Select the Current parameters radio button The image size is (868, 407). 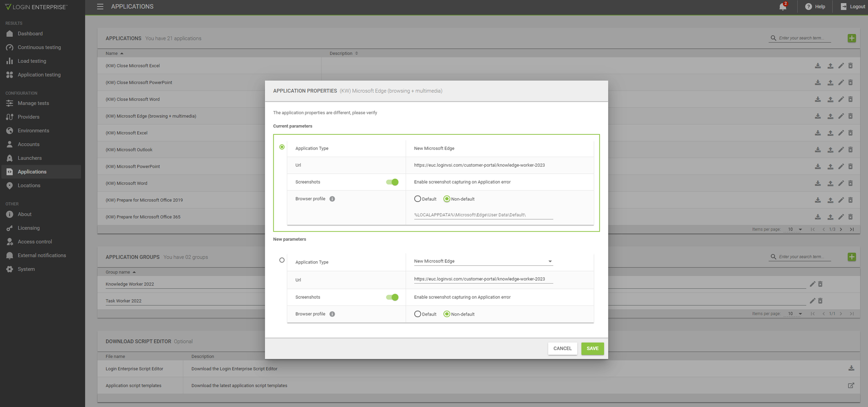coord(282,147)
